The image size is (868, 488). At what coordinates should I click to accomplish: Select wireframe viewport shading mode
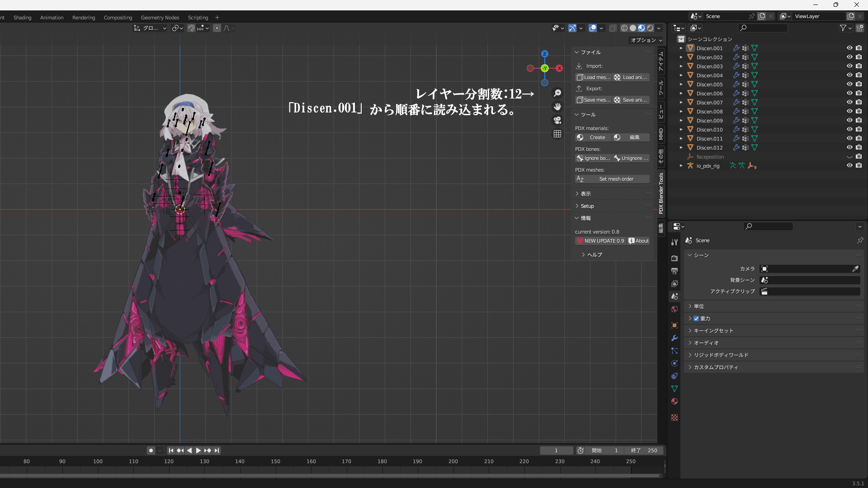[x=624, y=28]
